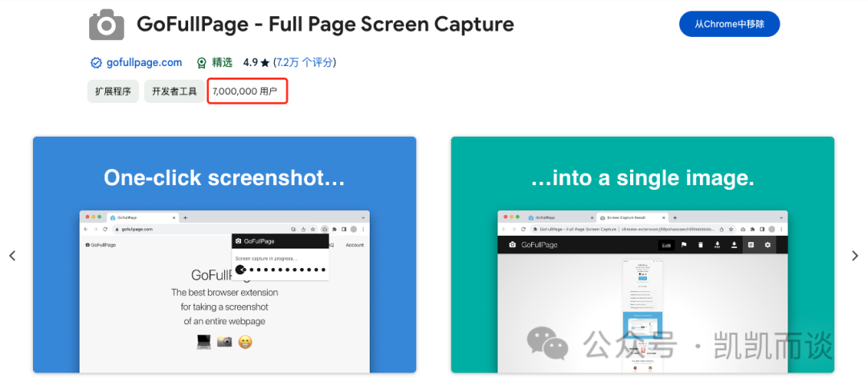Click the 从Chrome中移除 button
Screen dimensions: 868x391
click(730, 24)
